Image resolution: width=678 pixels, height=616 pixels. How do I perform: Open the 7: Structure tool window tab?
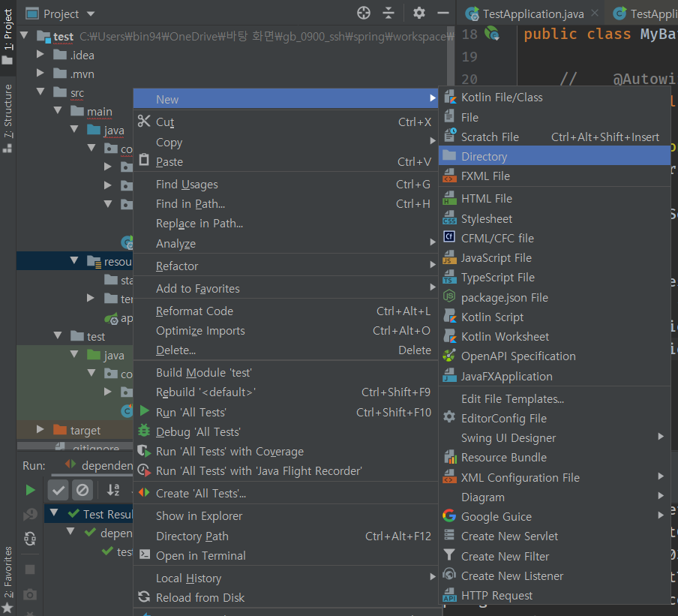tap(7, 118)
